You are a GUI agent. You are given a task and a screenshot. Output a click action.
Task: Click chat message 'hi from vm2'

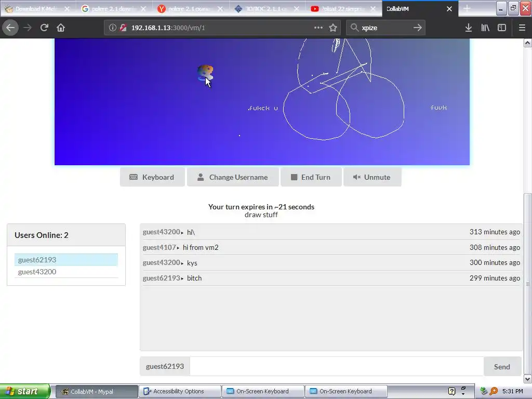click(201, 248)
